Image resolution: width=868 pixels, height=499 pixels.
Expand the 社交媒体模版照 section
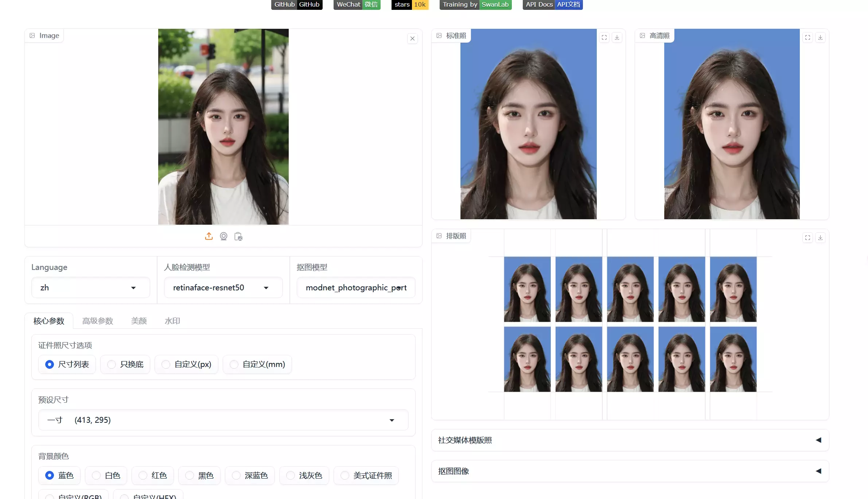tap(630, 440)
